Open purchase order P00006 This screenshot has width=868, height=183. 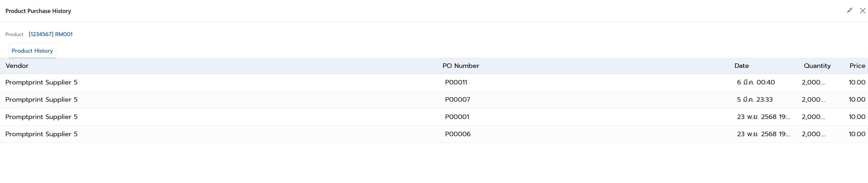(457, 134)
